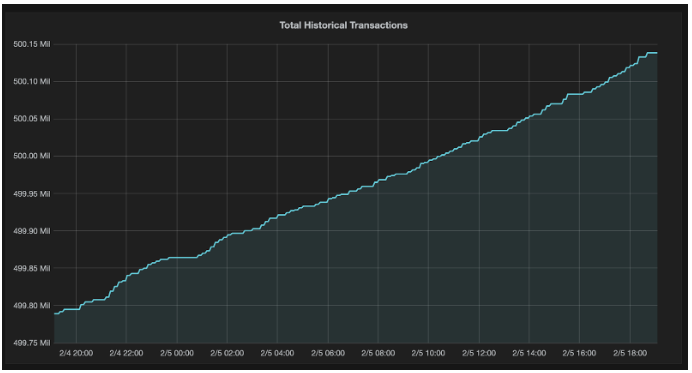Select the 2/5 16:00 time axis label
This screenshot has width=692, height=373.
pyautogui.click(x=579, y=353)
